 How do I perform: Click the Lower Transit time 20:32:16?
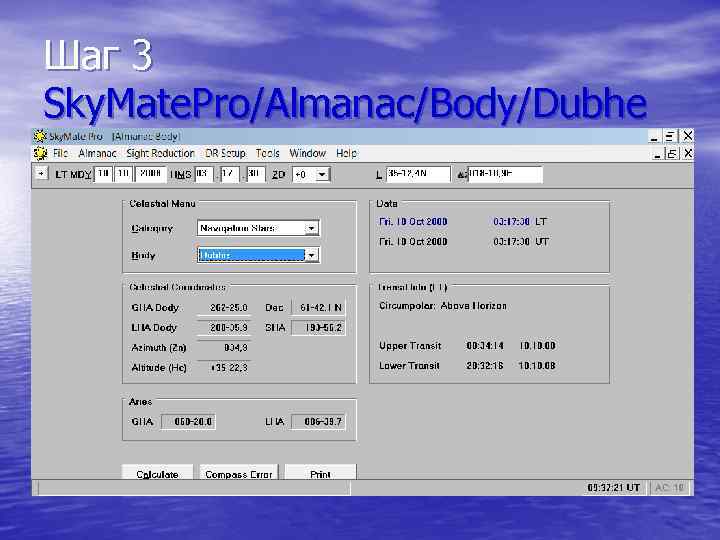tap(485, 366)
